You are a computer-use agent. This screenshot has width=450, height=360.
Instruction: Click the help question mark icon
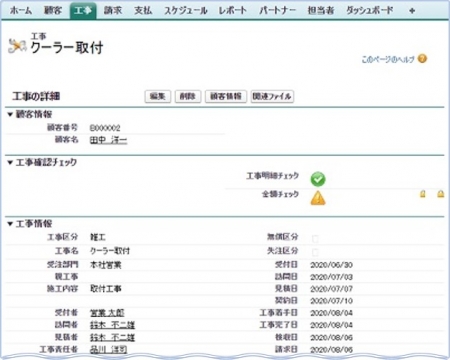[422, 59]
